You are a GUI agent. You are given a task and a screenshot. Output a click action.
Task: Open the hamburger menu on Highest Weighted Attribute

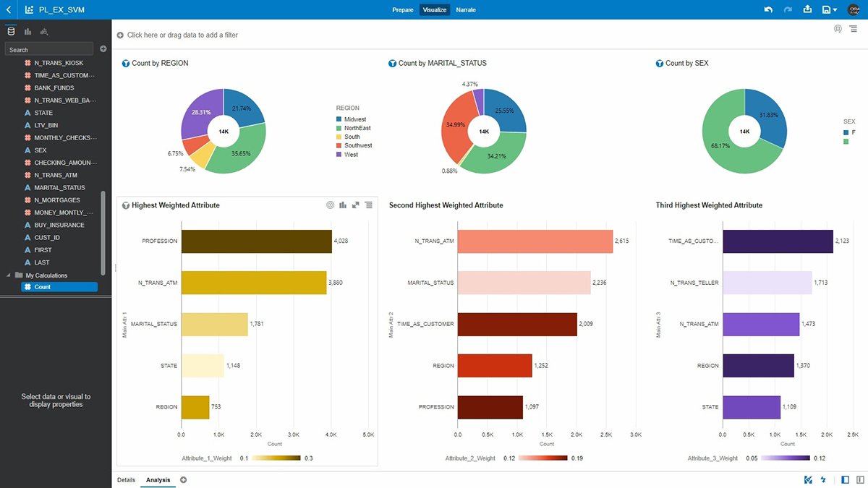tap(369, 205)
